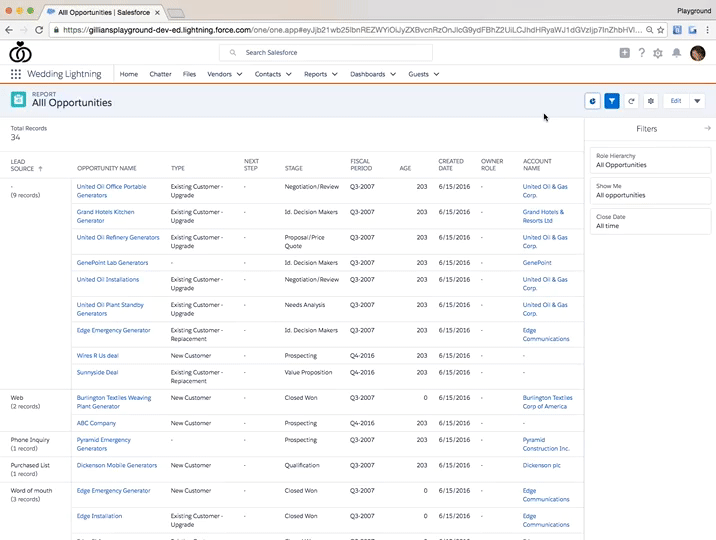Go to the Home tab
Image resolution: width=716 pixels, height=540 pixels.
point(129,74)
